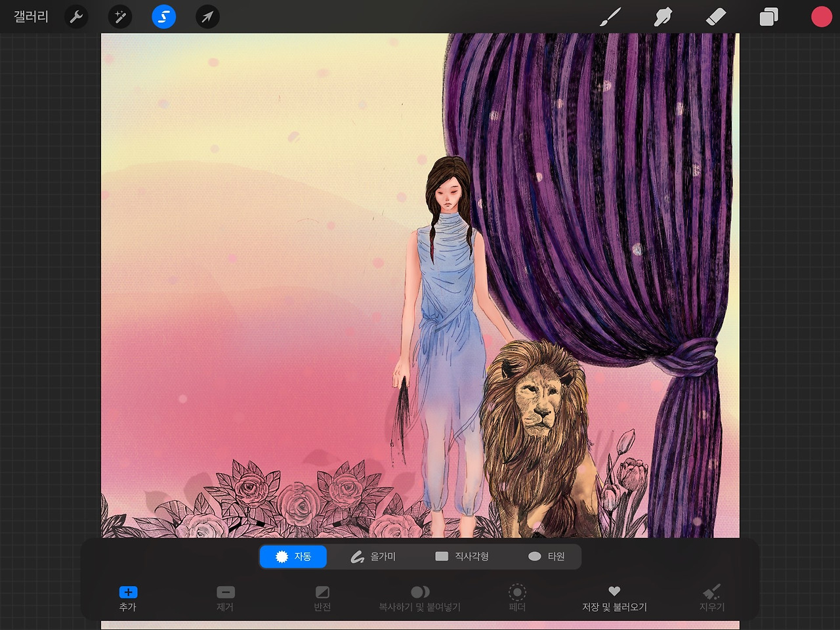Tap the 제거 remove button
This screenshot has width=840, height=630.
tap(225, 598)
